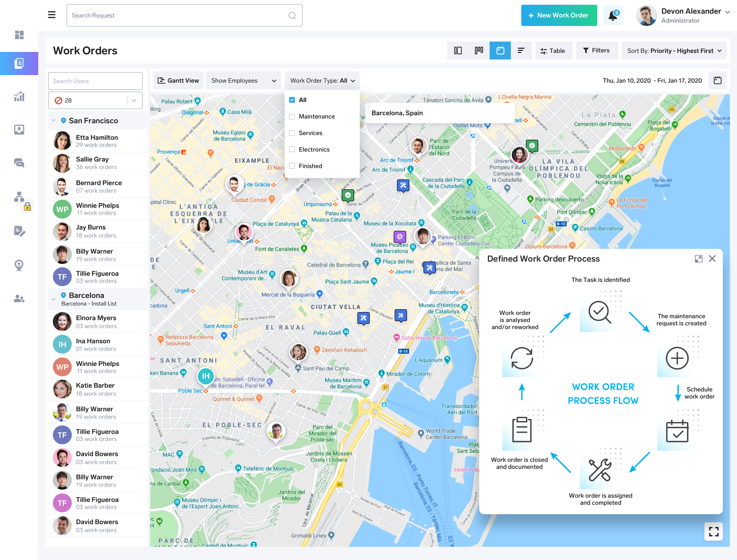Open Sort By Priority dropdown

point(674,51)
